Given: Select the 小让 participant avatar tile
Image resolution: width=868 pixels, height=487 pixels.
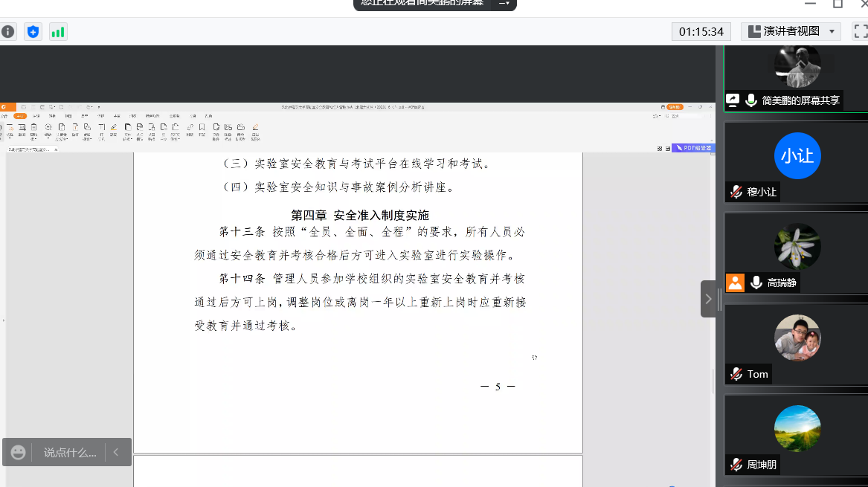Looking at the screenshot, I should coord(797,156).
